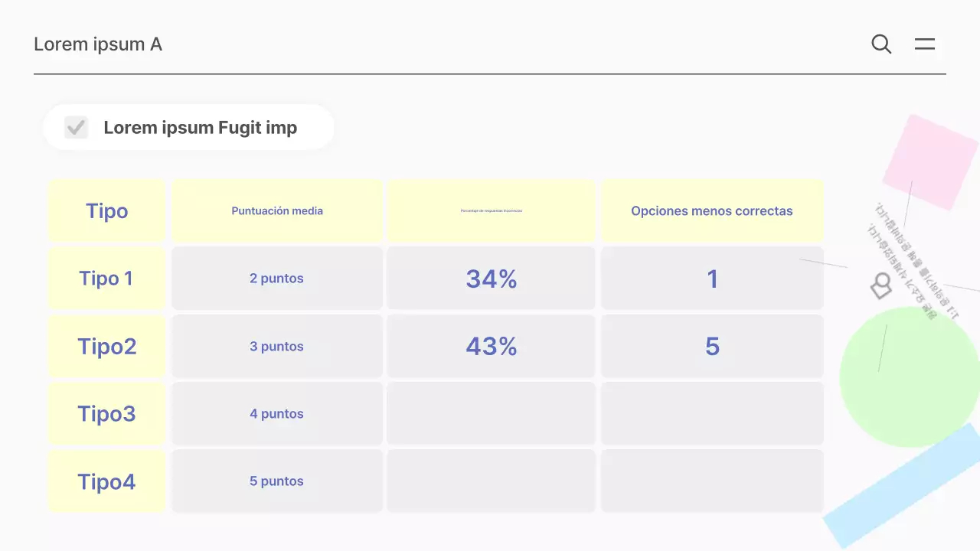Click the Tipo column header
Viewport: 980px width, 551px height.
click(x=106, y=211)
